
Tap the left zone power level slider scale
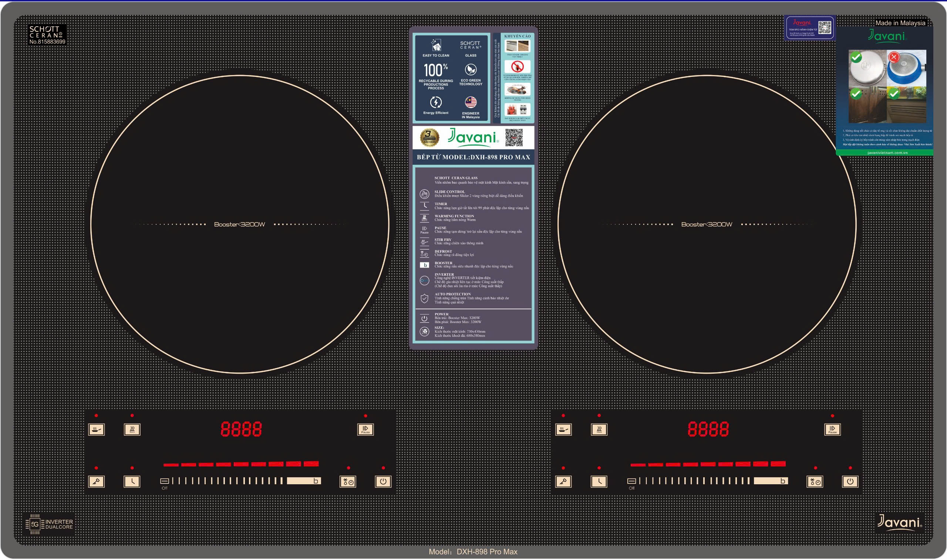tap(227, 481)
